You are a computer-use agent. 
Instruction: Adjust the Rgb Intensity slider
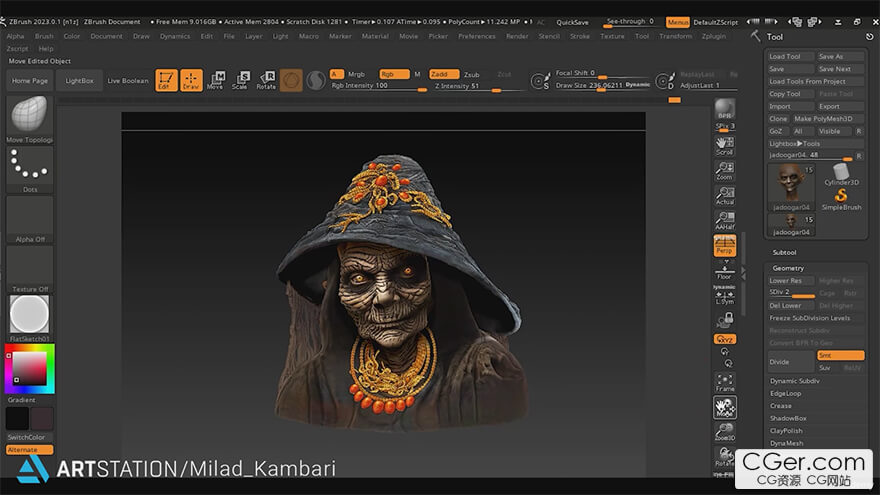click(379, 86)
